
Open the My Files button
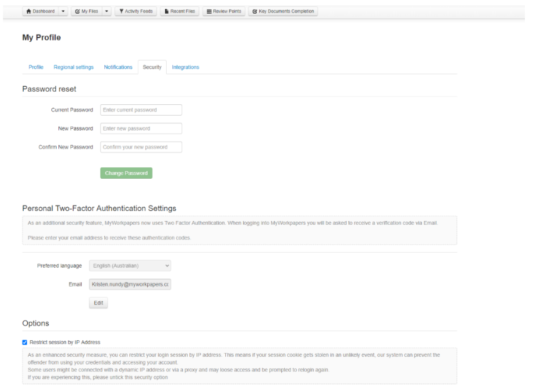coord(86,11)
